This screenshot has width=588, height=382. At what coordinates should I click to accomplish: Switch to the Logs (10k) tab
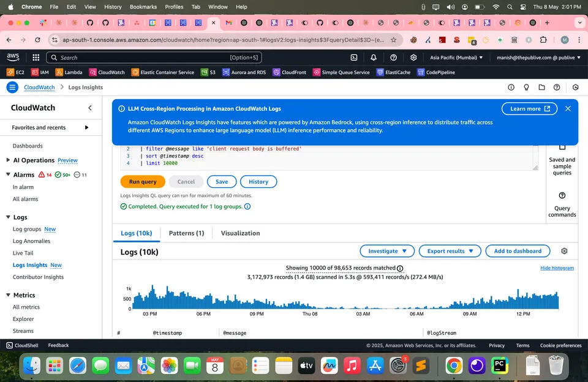tap(137, 233)
